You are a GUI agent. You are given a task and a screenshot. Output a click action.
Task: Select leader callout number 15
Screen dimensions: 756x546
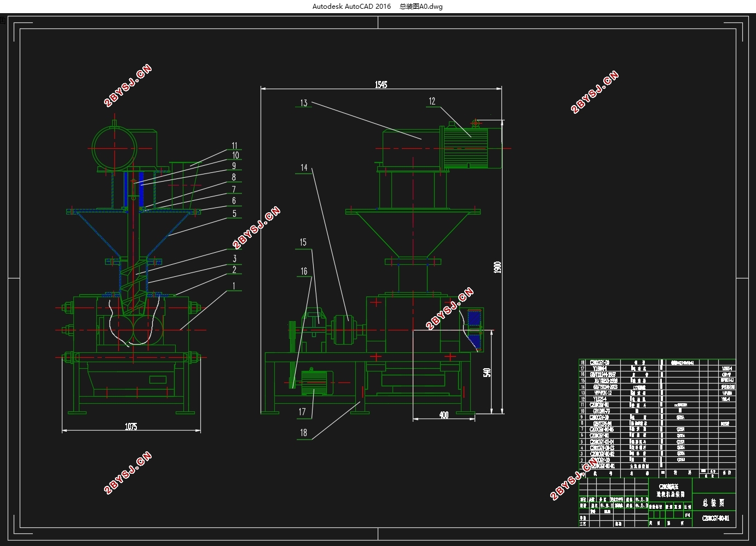coord(303,242)
